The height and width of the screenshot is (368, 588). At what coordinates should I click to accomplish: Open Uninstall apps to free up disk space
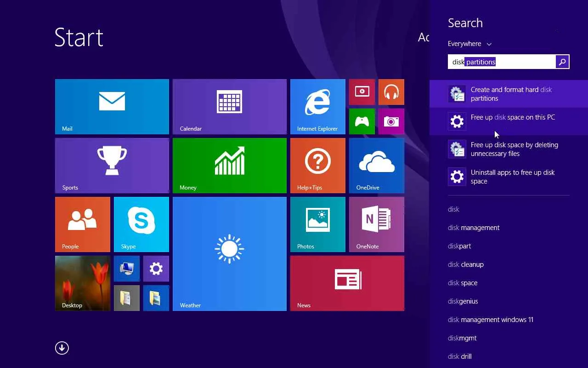point(509,177)
